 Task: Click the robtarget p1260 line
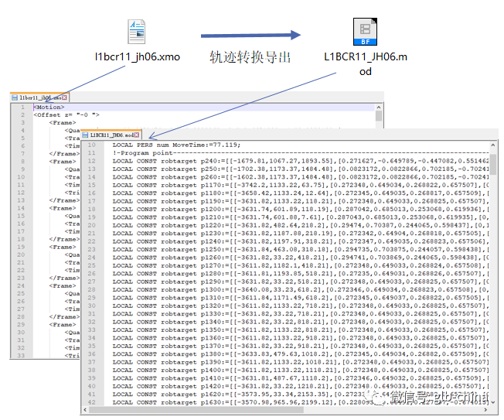click(301, 258)
